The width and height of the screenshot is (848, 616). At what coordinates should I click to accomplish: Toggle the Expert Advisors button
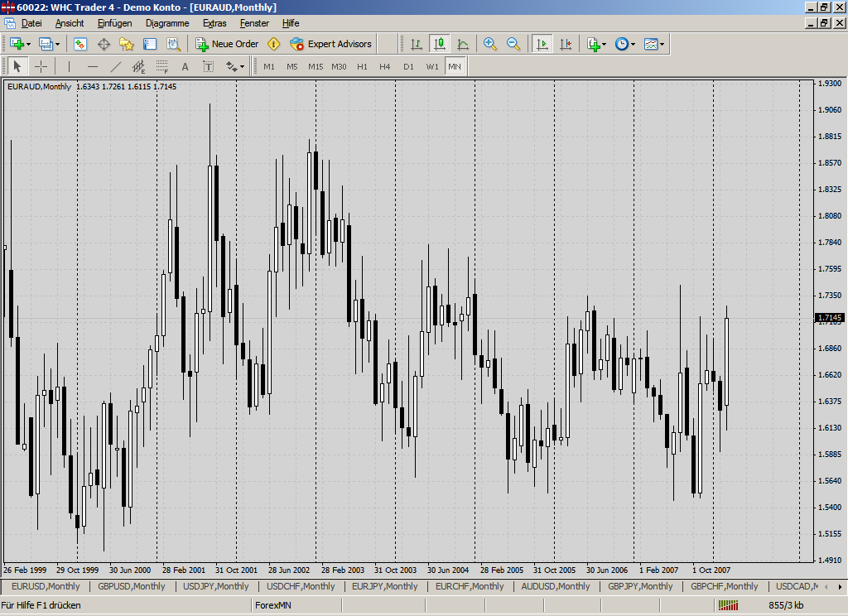(331, 44)
